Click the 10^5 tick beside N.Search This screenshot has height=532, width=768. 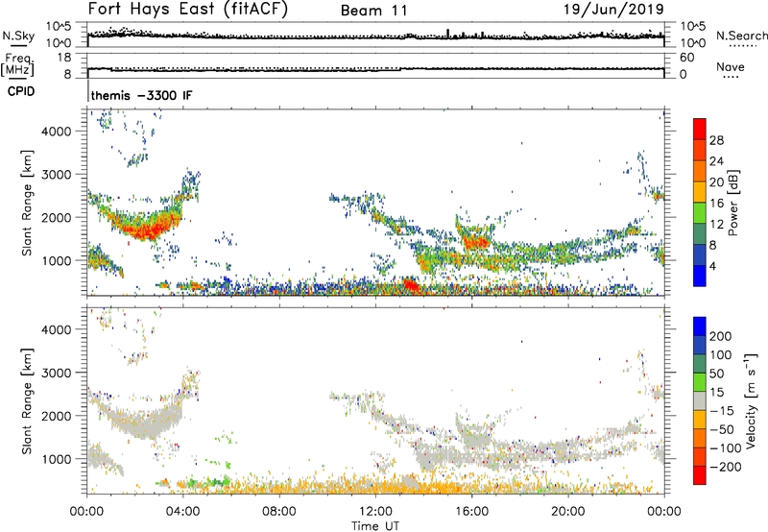(692, 27)
